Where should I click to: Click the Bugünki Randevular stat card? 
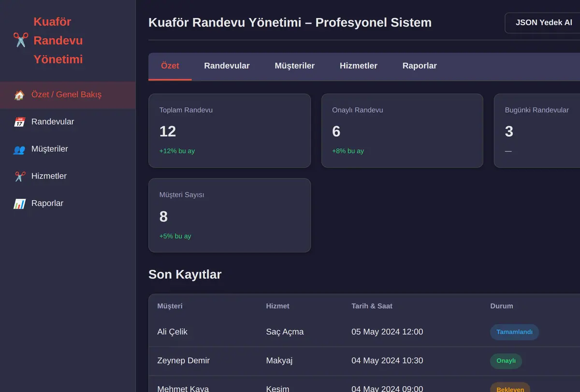[537, 131]
